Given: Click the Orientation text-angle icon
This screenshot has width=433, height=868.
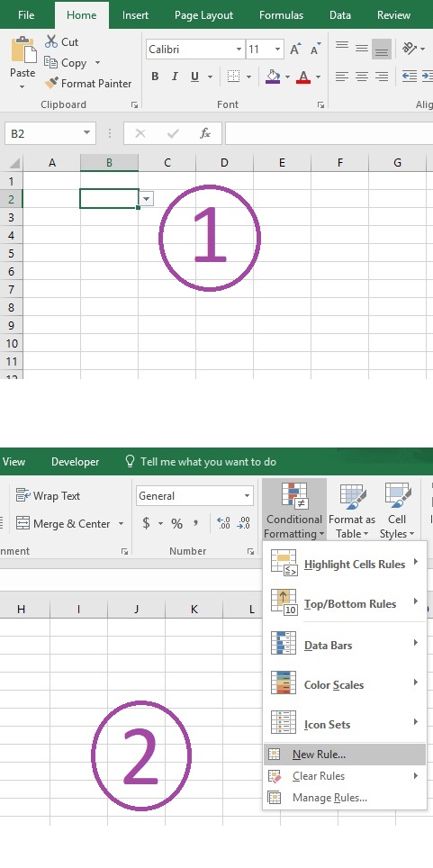Looking at the screenshot, I should (410, 48).
